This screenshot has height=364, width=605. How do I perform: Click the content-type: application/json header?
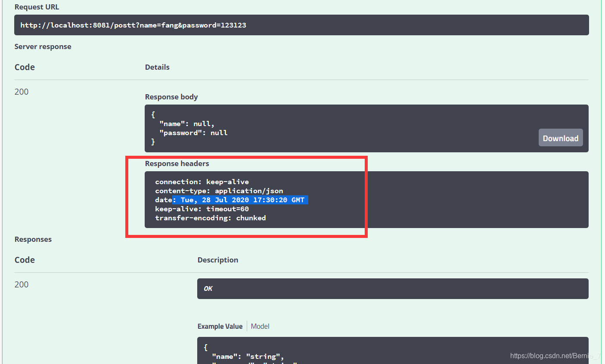(219, 191)
